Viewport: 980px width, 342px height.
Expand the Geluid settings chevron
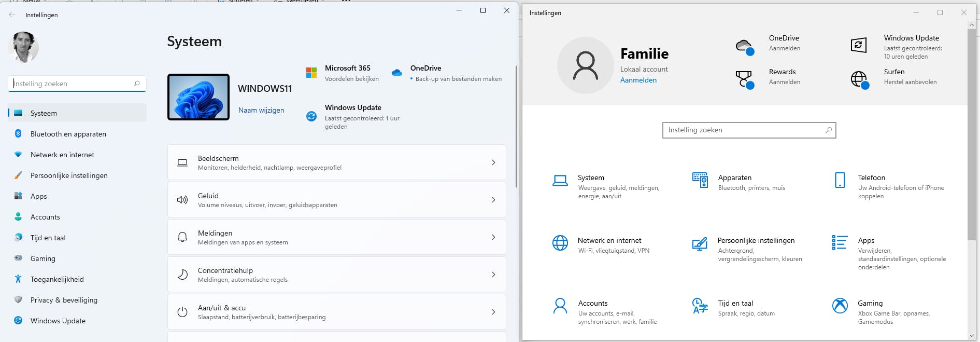coord(493,200)
